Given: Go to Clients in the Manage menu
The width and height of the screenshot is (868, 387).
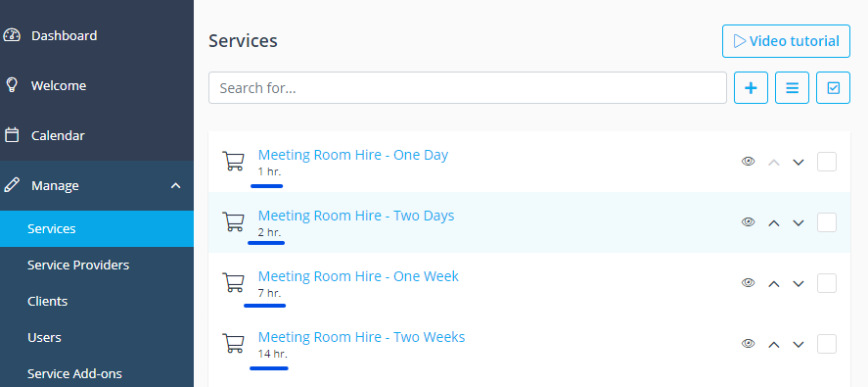Looking at the screenshot, I should pos(48,301).
